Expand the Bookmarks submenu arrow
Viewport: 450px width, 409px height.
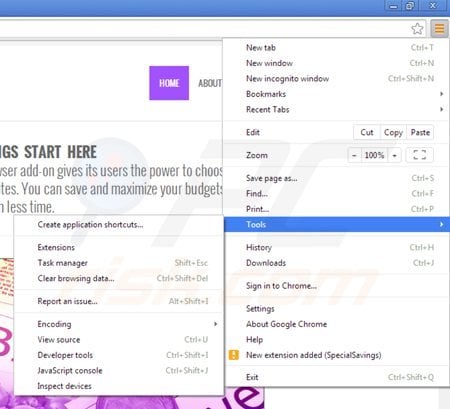pyautogui.click(x=441, y=94)
